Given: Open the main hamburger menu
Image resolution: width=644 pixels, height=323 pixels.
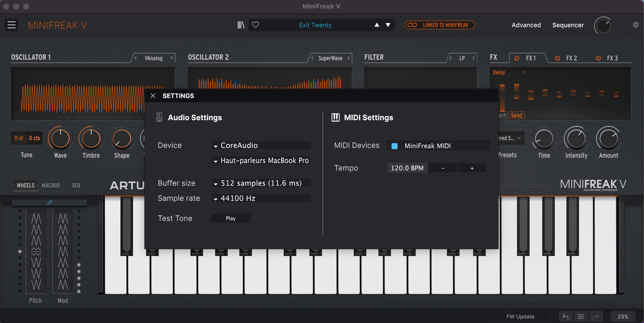Looking at the screenshot, I should pyautogui.click(x=12, y=25).
